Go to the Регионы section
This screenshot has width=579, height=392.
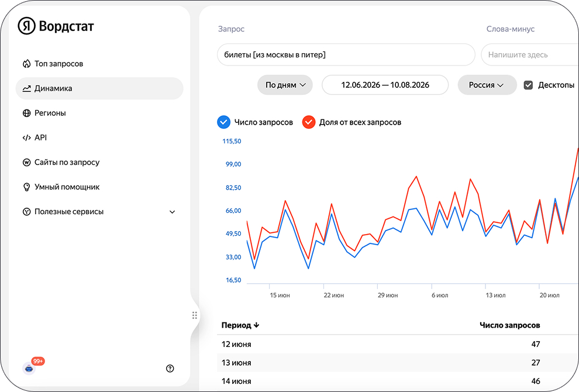pyautogui.click(x=99, y=113)
